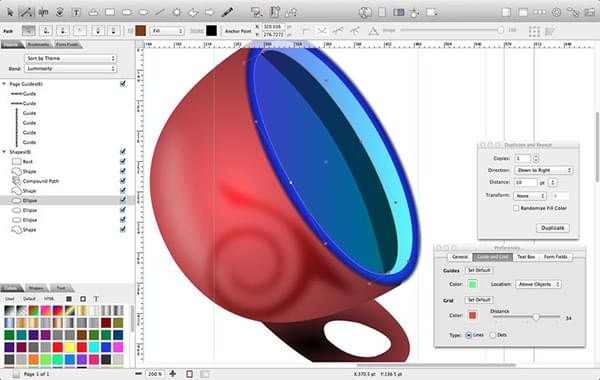The height and width of the screenshot is (380, 600).
Task: Click the dotted grid icon in properties bar
Action: (x=534, y=31)
